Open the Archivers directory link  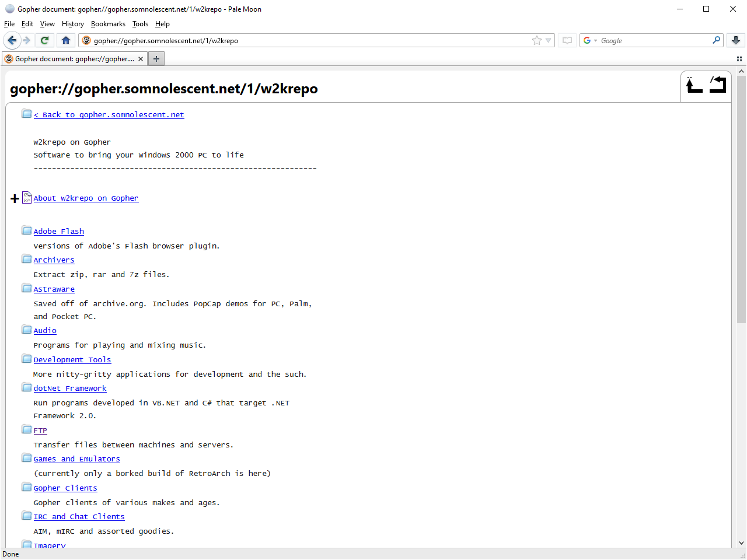point(54,260)
